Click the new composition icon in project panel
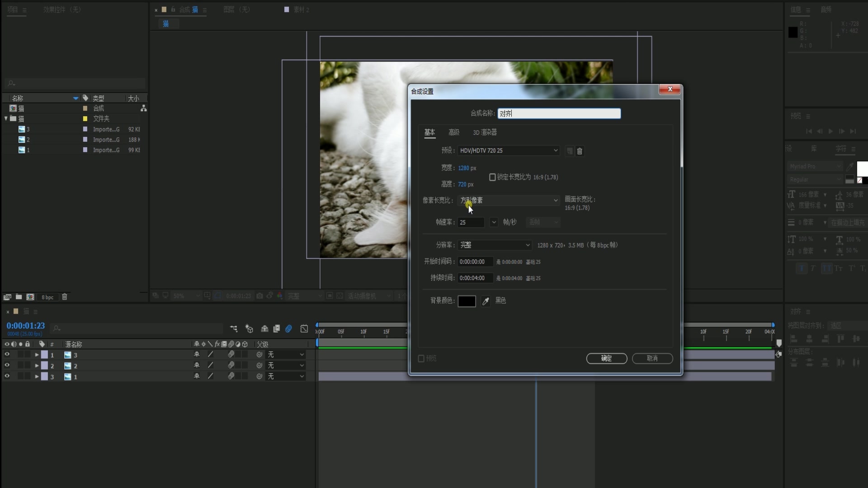Viewport: 868px width, 488px height. tap(30, 297)
